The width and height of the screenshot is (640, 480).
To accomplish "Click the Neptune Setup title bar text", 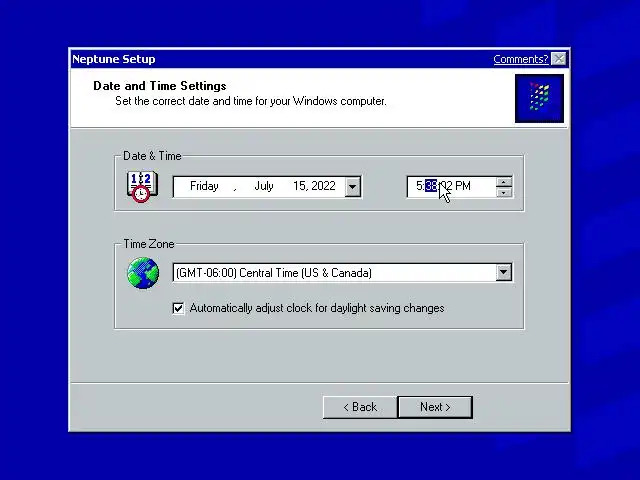I will [x=113, y=59].
